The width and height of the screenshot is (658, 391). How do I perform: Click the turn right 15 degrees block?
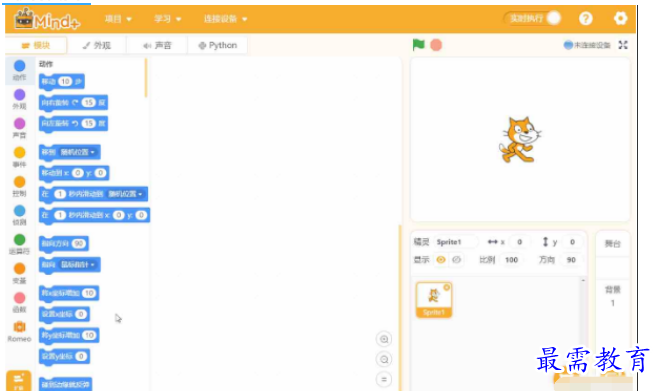[x=73, y=102]
